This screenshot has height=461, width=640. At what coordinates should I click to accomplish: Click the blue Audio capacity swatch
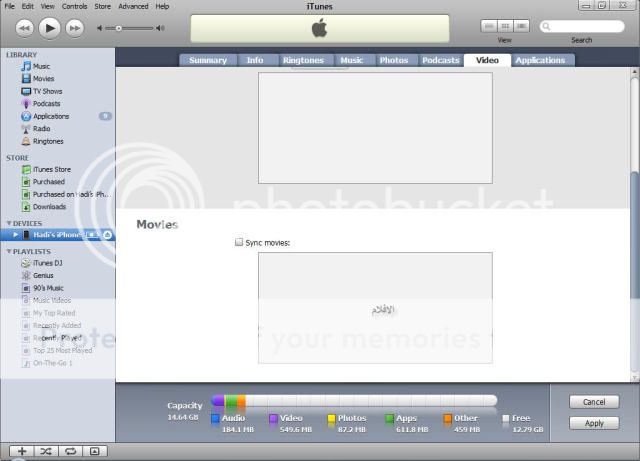pos(216,419)
